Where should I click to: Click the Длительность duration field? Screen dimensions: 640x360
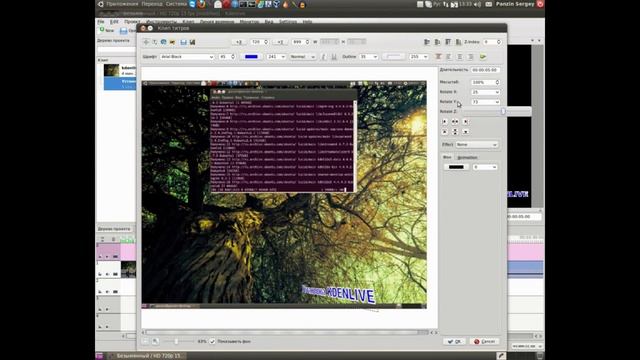[485, 70]
